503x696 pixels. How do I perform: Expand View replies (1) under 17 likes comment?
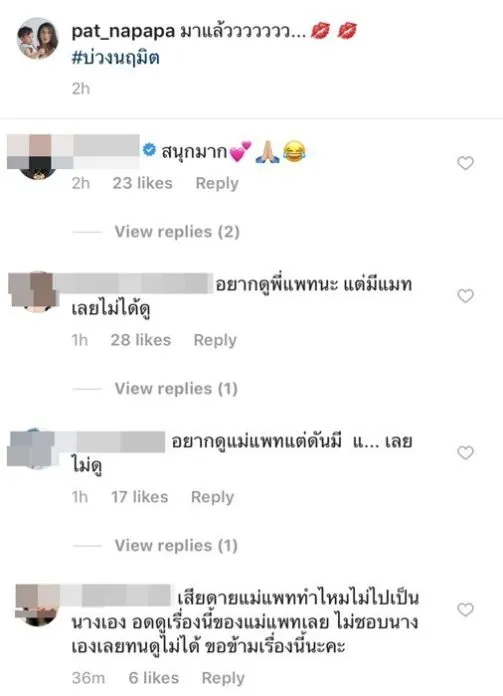[176, 546]
